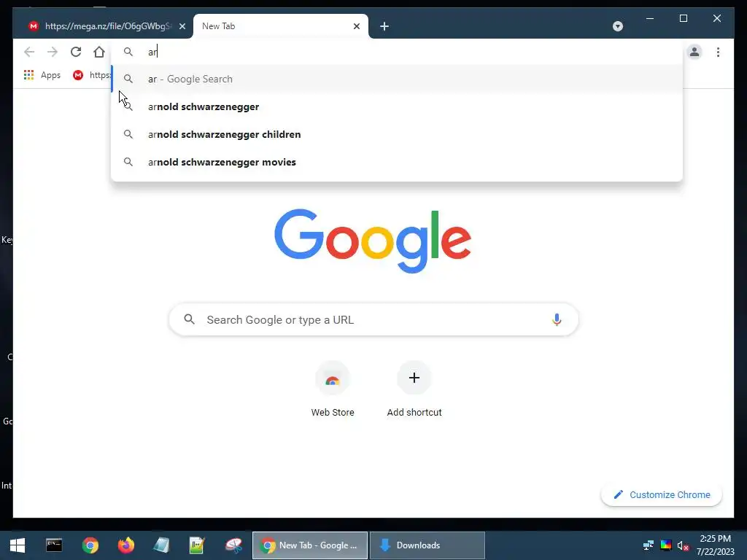Open the Web Store shortcut
747x560 pixels.
[x=333, y=390]
